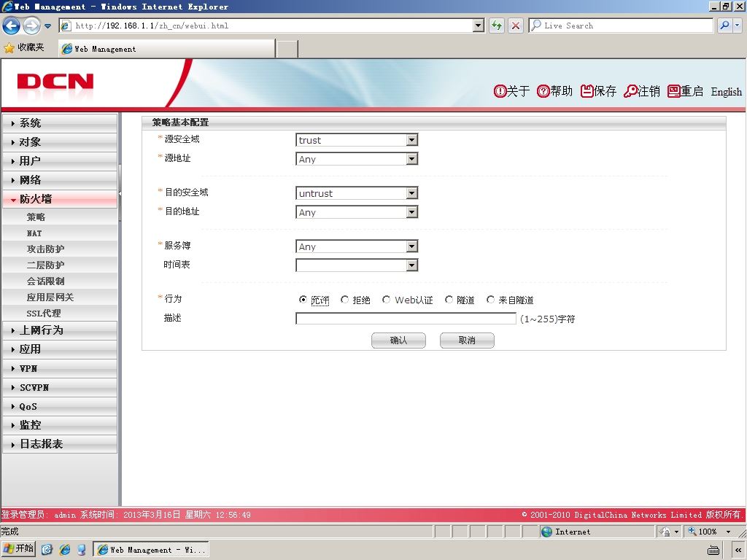This screenshot has height=560, width=747.
Task: Click the 描述 description text field
Action: [x=406, y=319]
